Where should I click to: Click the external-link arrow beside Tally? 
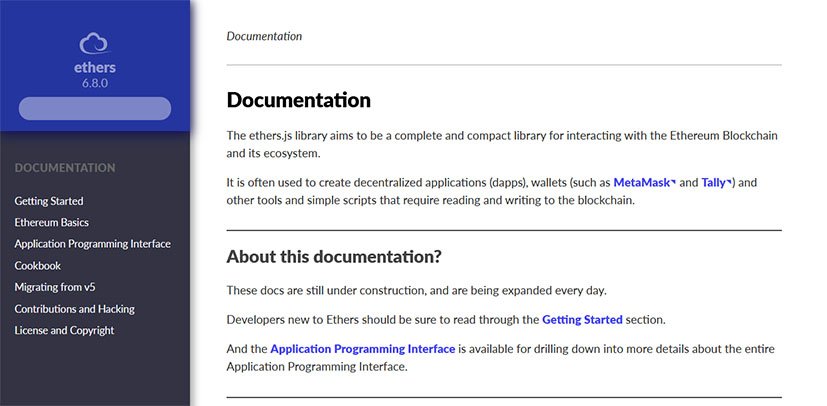[x=731, y=182]
